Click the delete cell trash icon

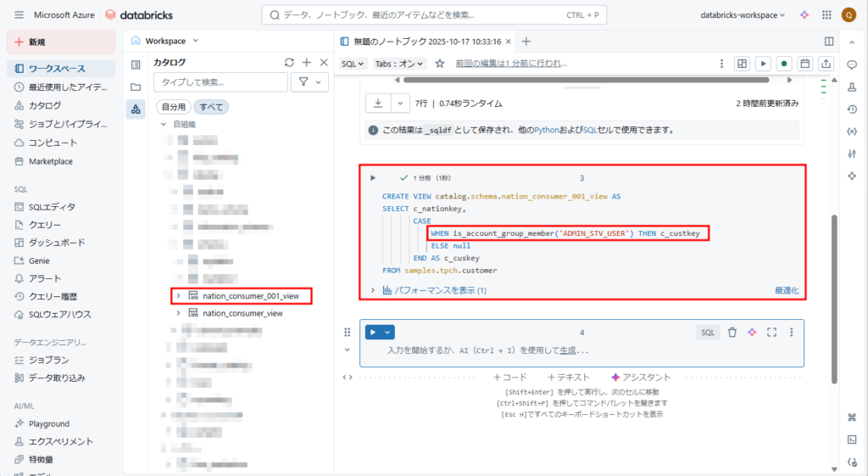pyautogui.click(x=732, y=333)
